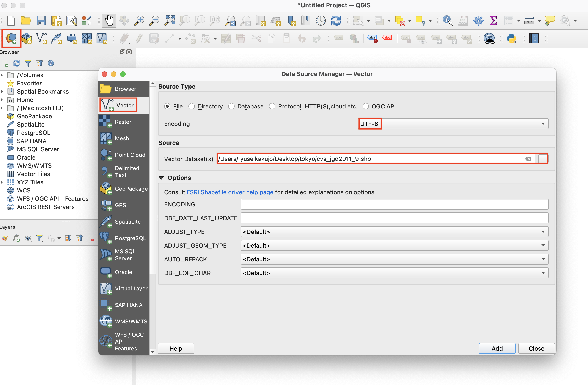Expand the XYZ Tiles tree node

point(2,182)
